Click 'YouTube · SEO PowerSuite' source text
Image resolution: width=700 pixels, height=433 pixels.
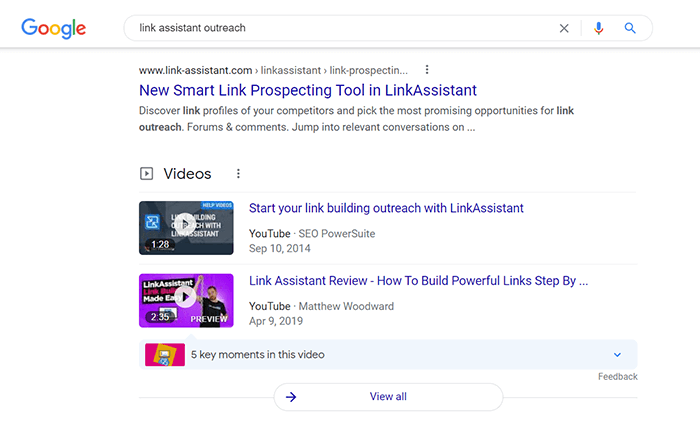click(312, 234)
